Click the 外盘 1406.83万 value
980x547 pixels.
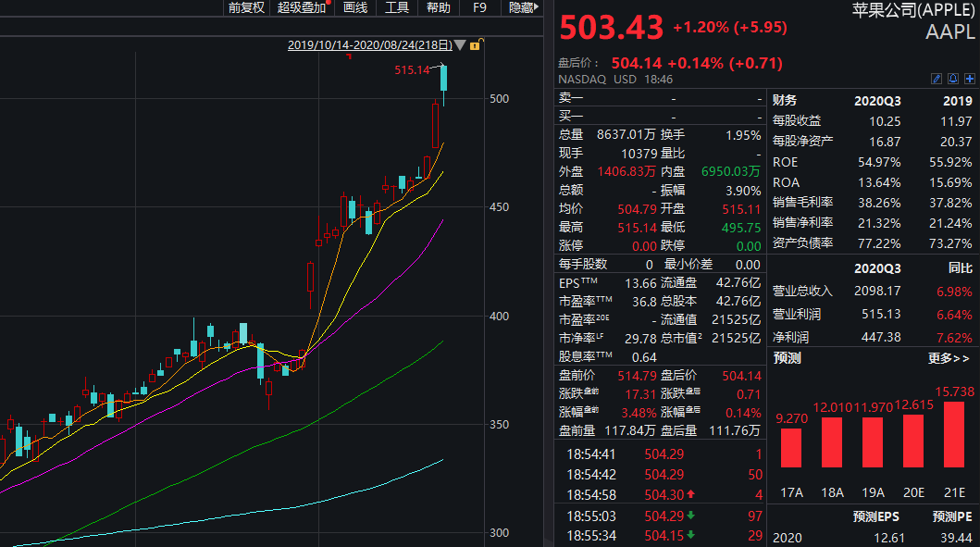(x=626, y=171)
